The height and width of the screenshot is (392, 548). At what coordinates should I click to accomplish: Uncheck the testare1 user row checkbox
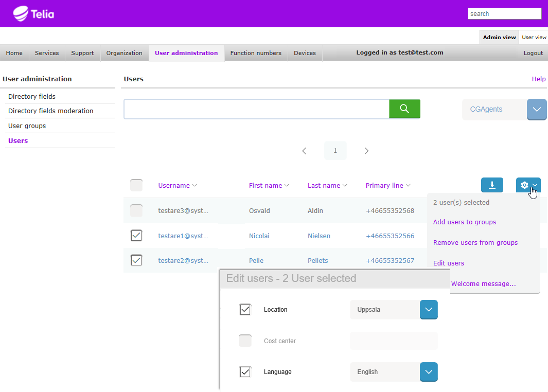(136, 236)
